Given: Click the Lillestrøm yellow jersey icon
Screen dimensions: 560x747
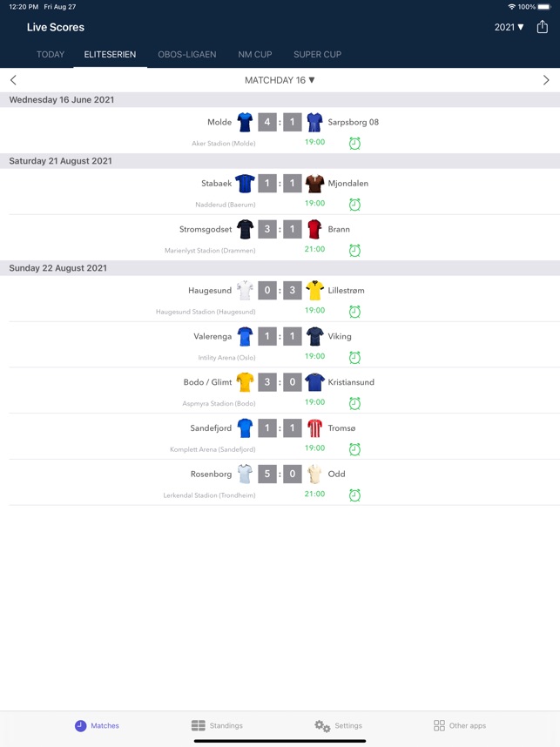Looking at the screenshot, I should click(x=314, y=290).
